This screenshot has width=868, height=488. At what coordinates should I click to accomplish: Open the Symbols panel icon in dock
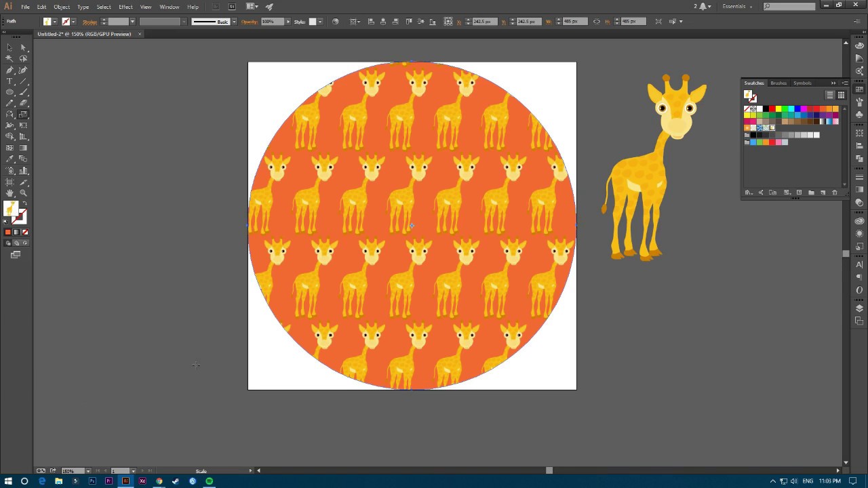coord(859,115)
